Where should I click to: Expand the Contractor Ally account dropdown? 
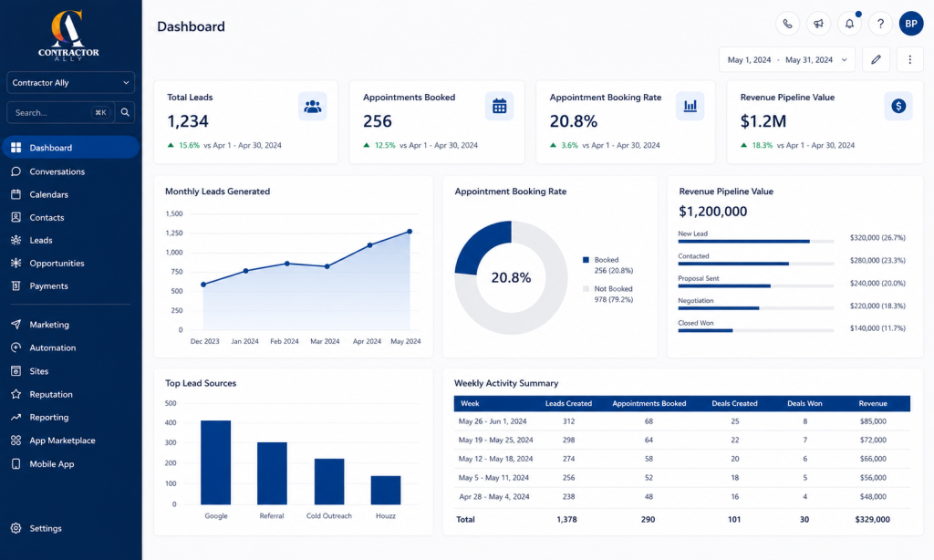[70, 83]
